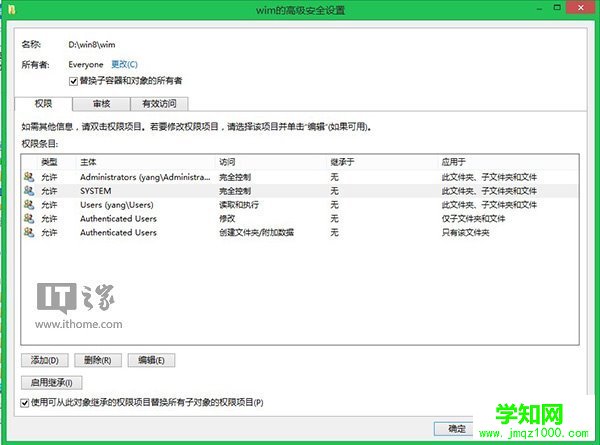Select Authenticated Users entry with 修改 access
The height and width of the screenshot is (445, 600).
pos(300,218)
